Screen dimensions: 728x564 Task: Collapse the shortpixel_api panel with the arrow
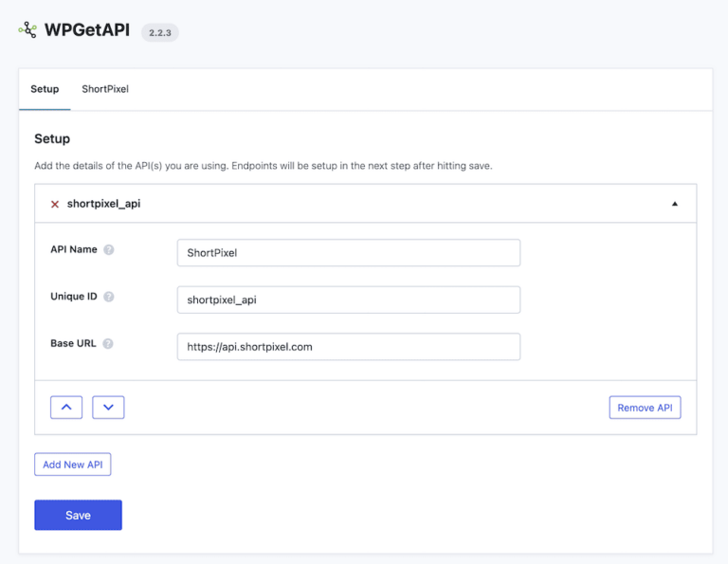click(x=675, y=204)
